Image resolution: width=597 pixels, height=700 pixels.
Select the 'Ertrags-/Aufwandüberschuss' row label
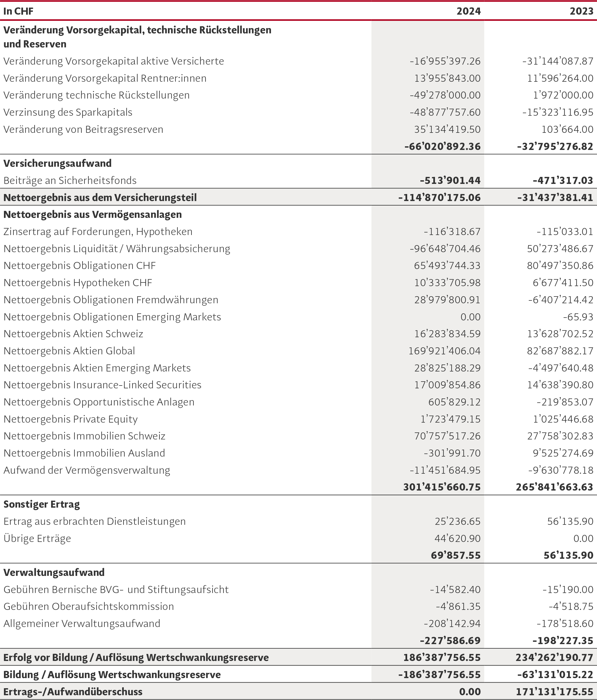73,692
